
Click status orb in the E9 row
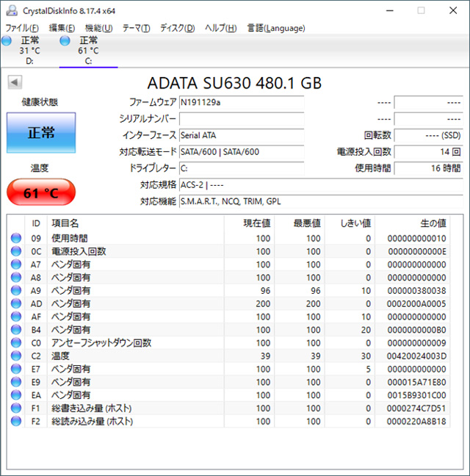pos(16,382)
